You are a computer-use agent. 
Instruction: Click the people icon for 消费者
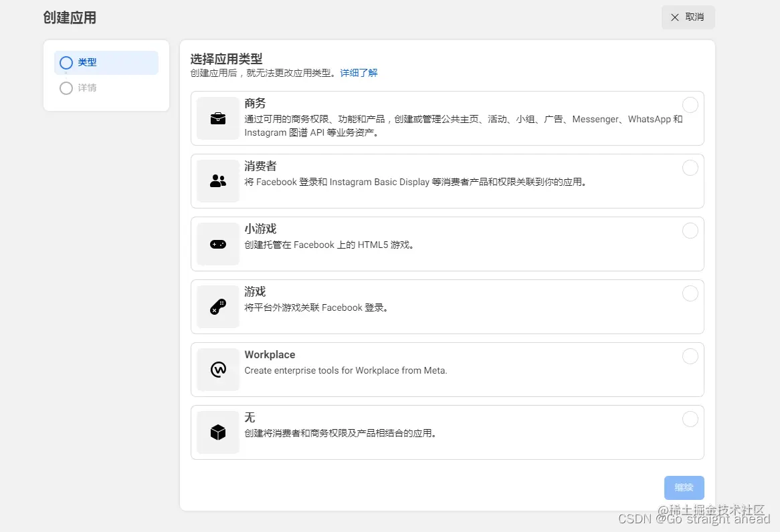218,181
